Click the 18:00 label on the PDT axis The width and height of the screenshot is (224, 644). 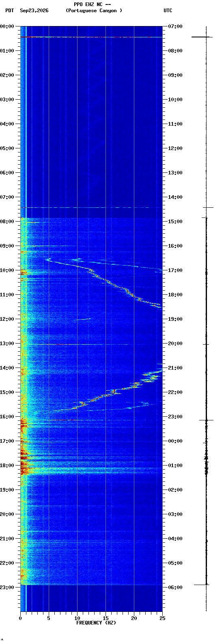click(x=7, y=466)
